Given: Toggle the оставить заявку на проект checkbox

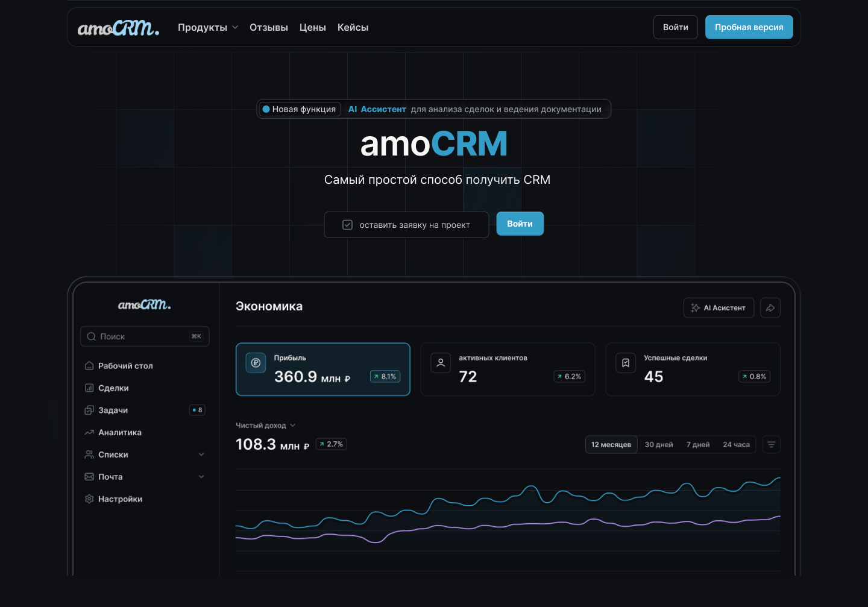Looking at the screenshot, I should 347,225.
